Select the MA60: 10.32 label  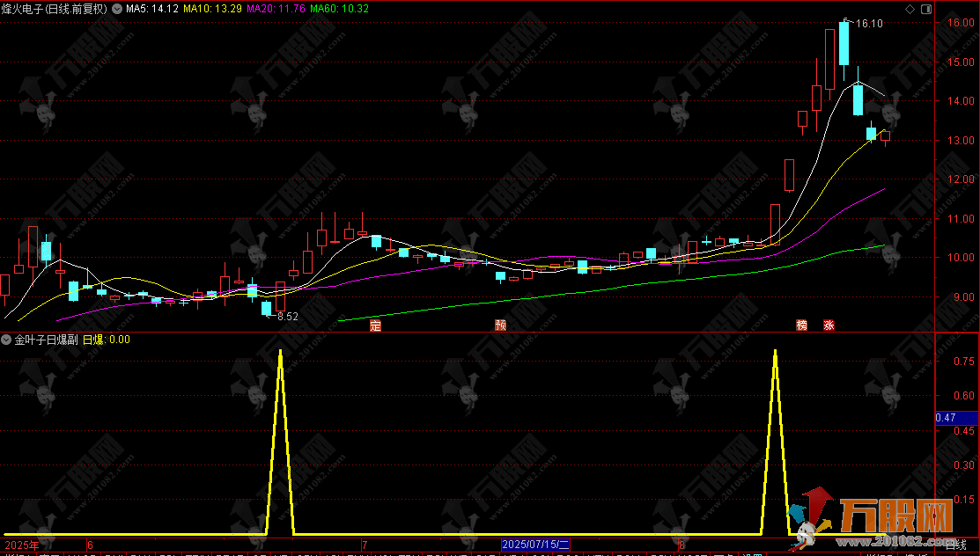tap(339, 9)
